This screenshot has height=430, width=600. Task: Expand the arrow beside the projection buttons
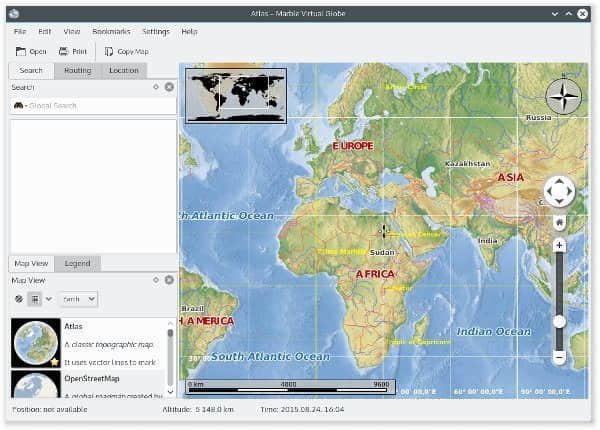48,299
